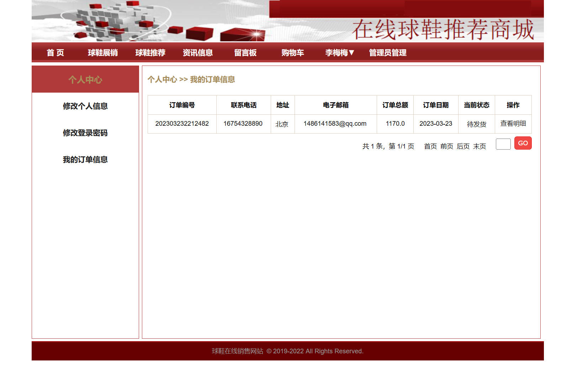
Task: Click the page number input field
Action: [503, 143]
